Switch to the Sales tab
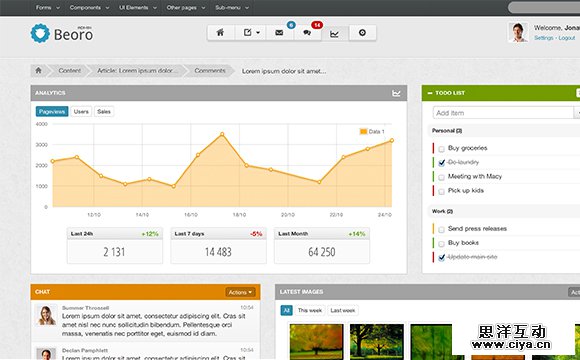The width and height of the screenshot is (580, 360). pos(104,111)
